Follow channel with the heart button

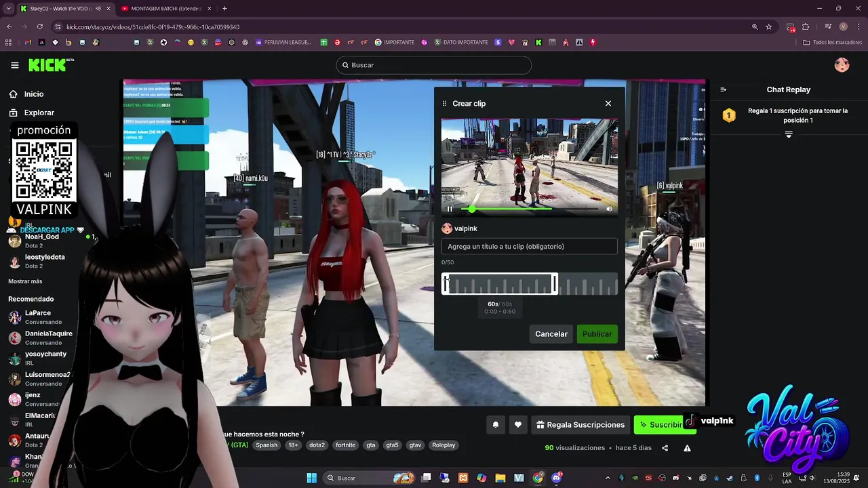click(518, 425)
